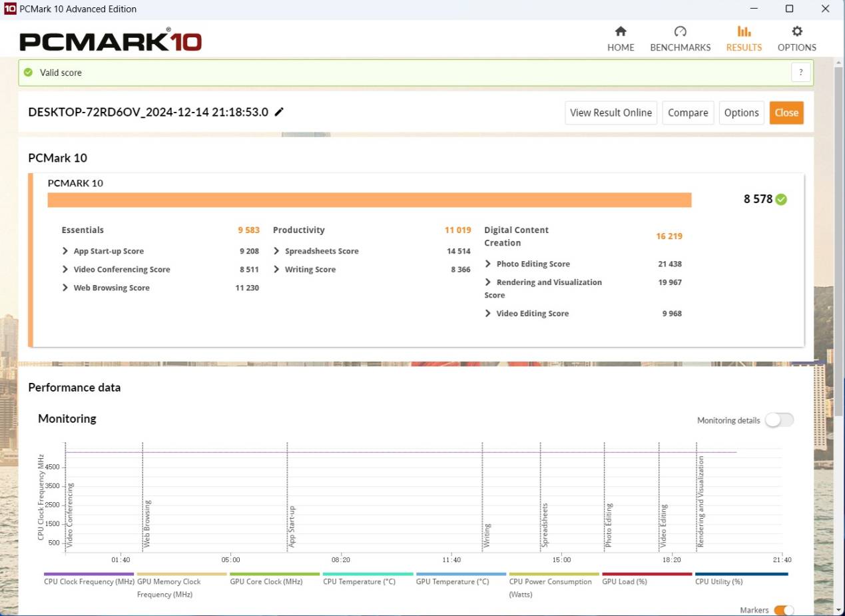845x616 pixels.
Task: Open the Benchmarks tab
Action: (x=680, y=39)
